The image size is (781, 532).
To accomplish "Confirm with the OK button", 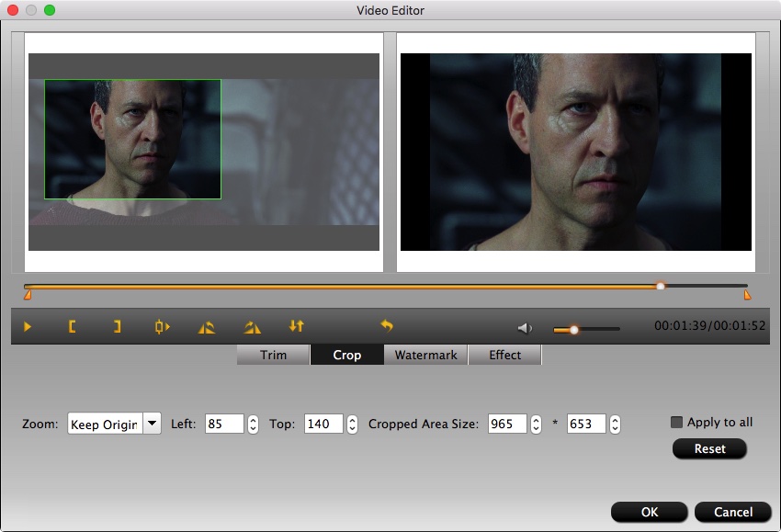I will pyautogui.click(x=649, y=512).
